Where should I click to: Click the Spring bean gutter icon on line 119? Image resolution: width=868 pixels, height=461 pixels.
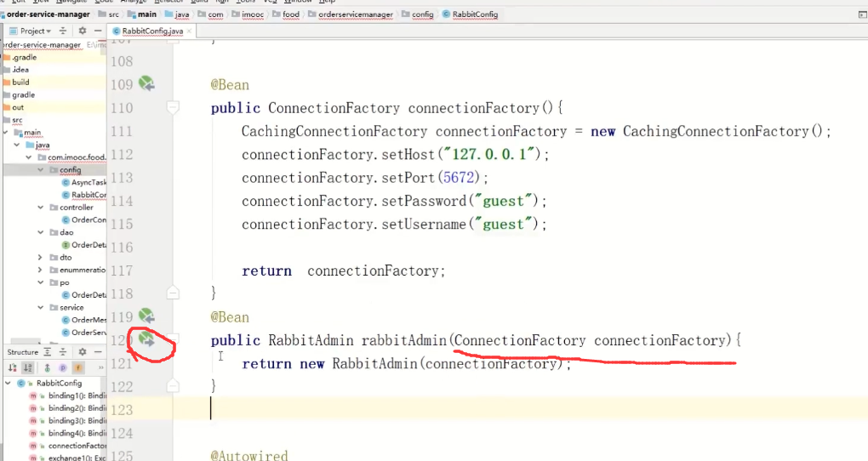coord(146,316)
